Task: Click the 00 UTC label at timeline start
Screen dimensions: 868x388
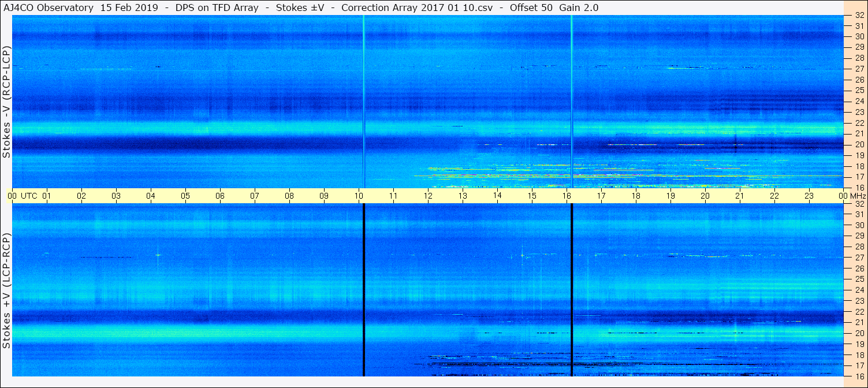Action: (x=23, y=196)
